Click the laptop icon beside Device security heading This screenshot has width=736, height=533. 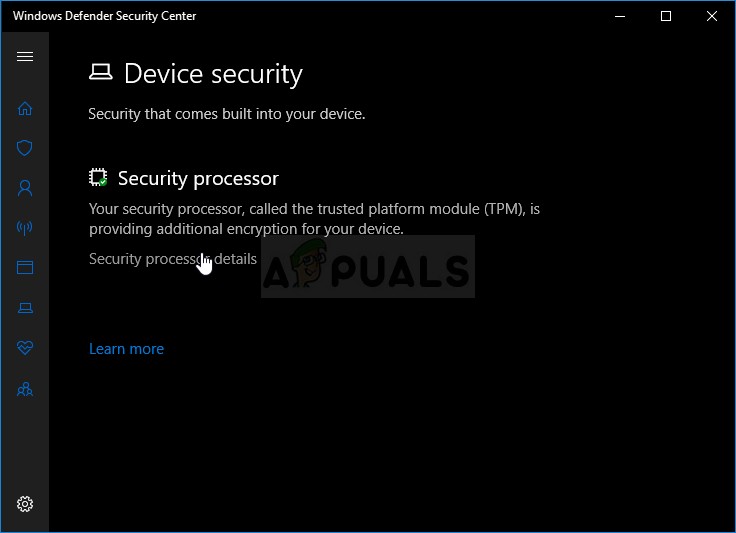[101, 73]
